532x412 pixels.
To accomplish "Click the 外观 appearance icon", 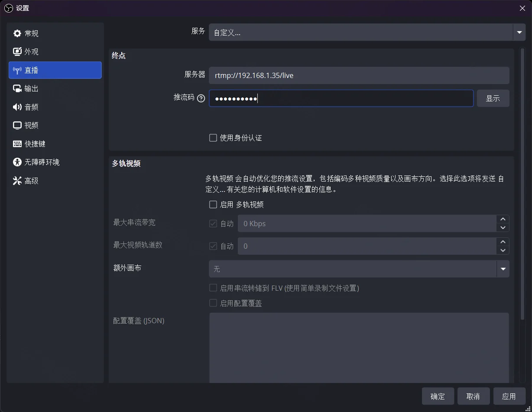I will [x=17, y=52].
